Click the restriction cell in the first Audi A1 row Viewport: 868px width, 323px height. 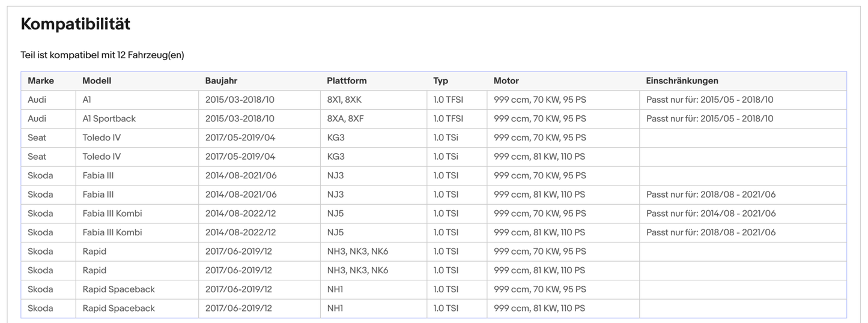pos(709,100)
